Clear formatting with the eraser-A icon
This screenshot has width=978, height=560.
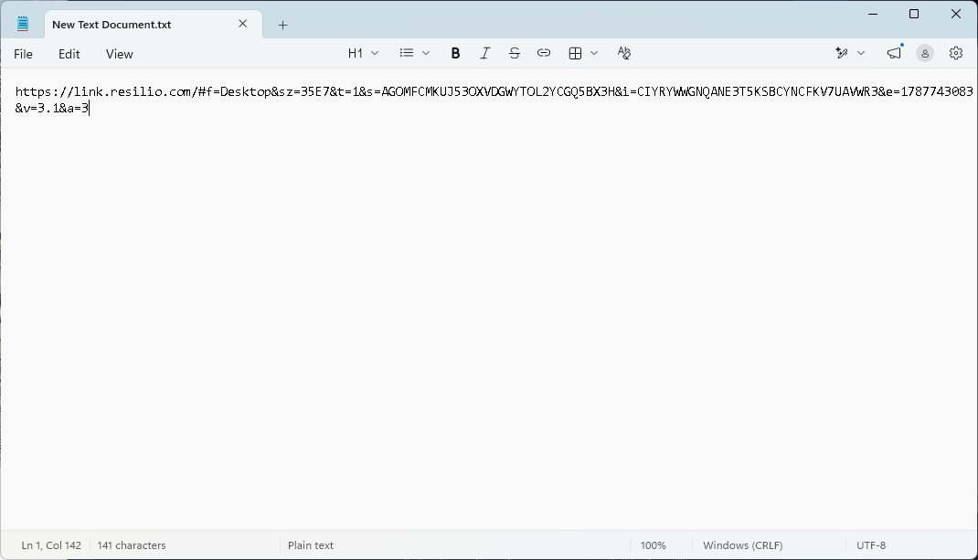click(623, 54)
